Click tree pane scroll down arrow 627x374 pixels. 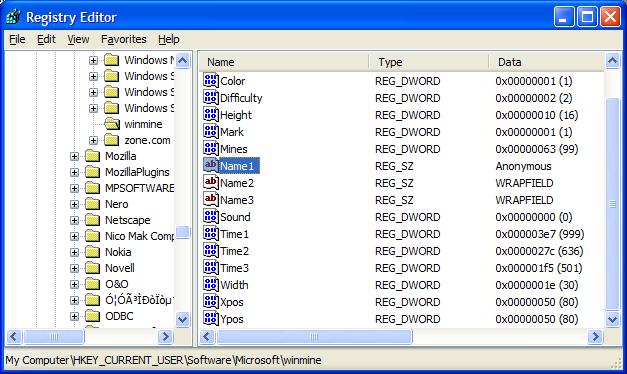tap(182, 319)
